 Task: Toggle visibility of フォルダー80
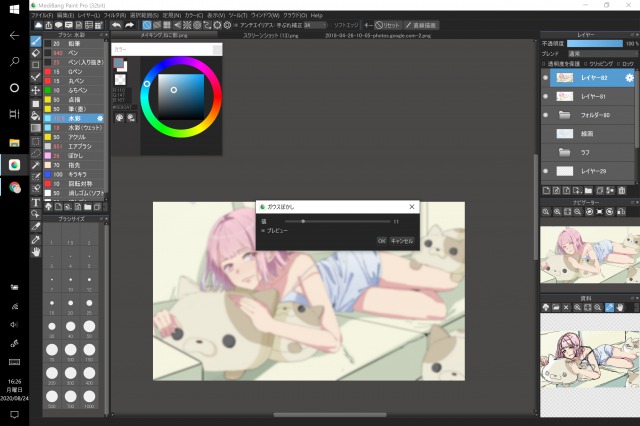point(544,115)
